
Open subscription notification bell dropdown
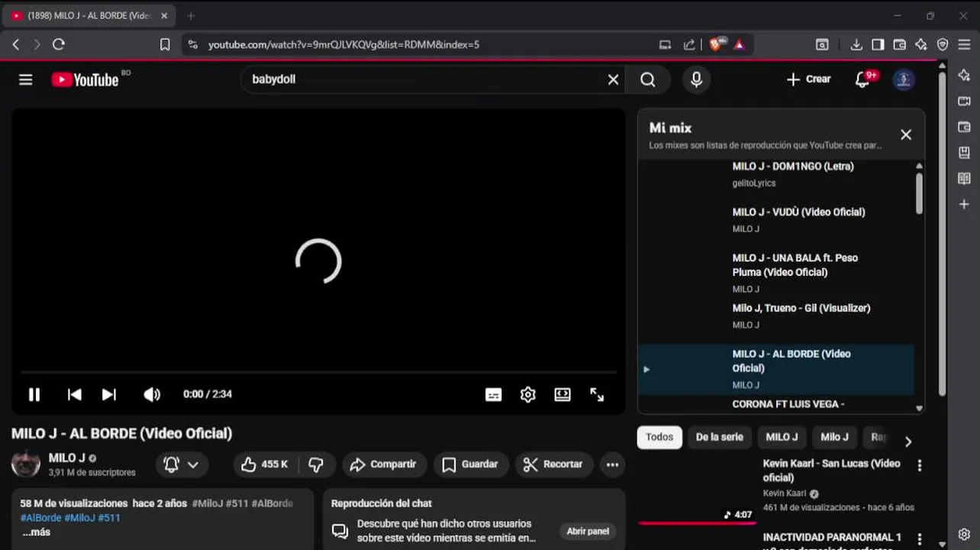coord(182,464)
